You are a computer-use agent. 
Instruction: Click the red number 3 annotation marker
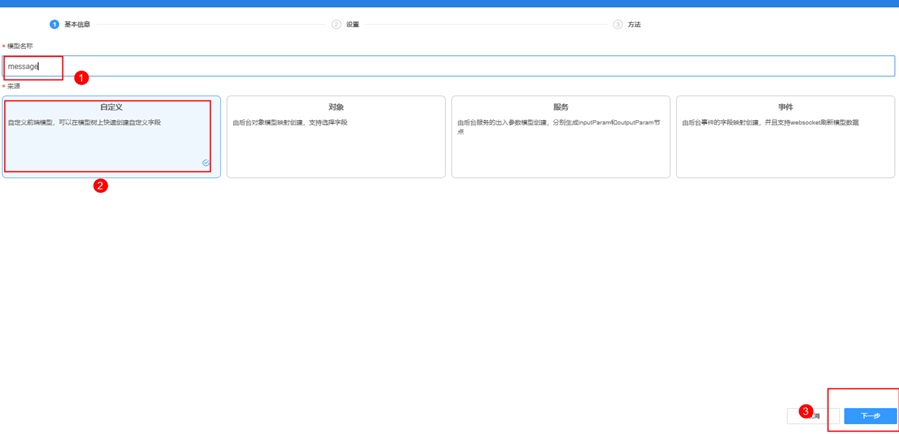[806, 411]
